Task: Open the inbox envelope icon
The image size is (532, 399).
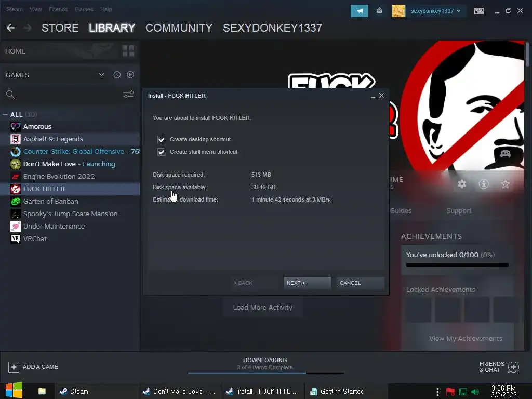Action: (x=379, y=11)
